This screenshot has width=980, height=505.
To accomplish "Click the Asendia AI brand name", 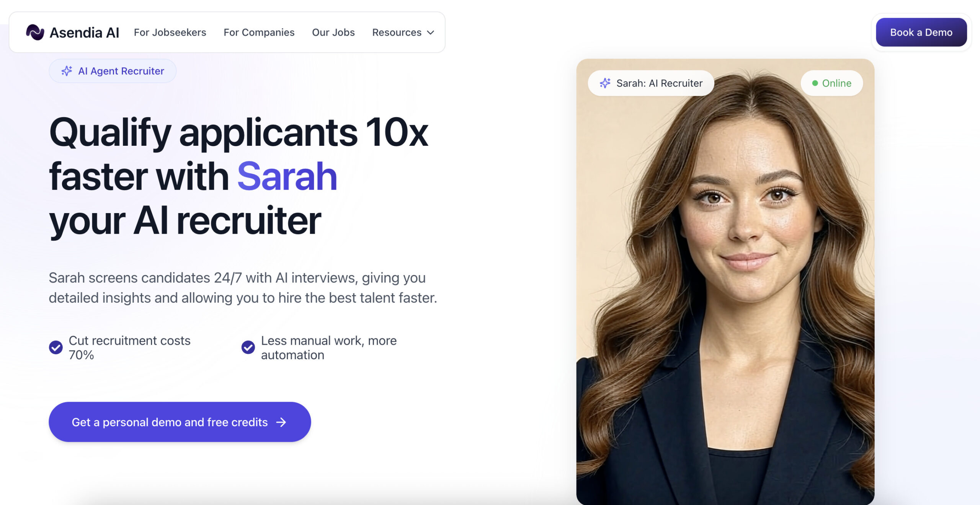I will click(x=84, y=33).
